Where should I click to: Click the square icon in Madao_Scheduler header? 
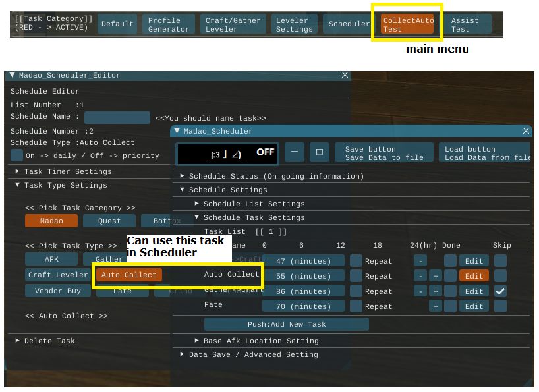point(319,152)
